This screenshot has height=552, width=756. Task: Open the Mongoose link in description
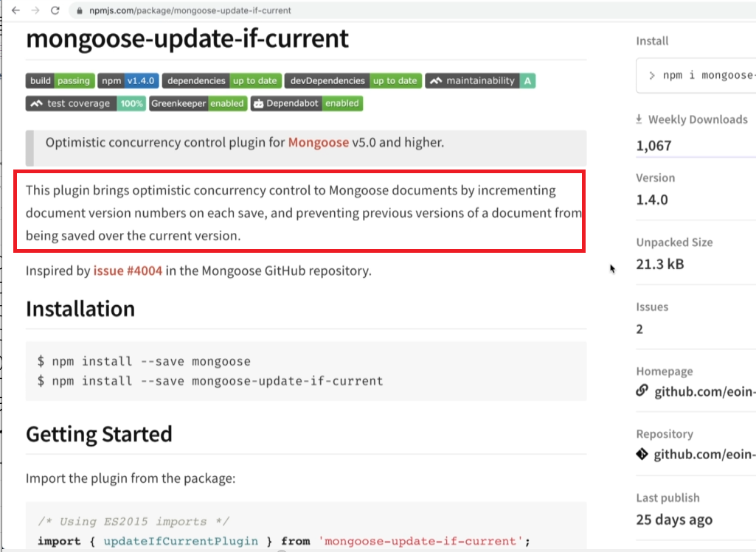[318, 142]
